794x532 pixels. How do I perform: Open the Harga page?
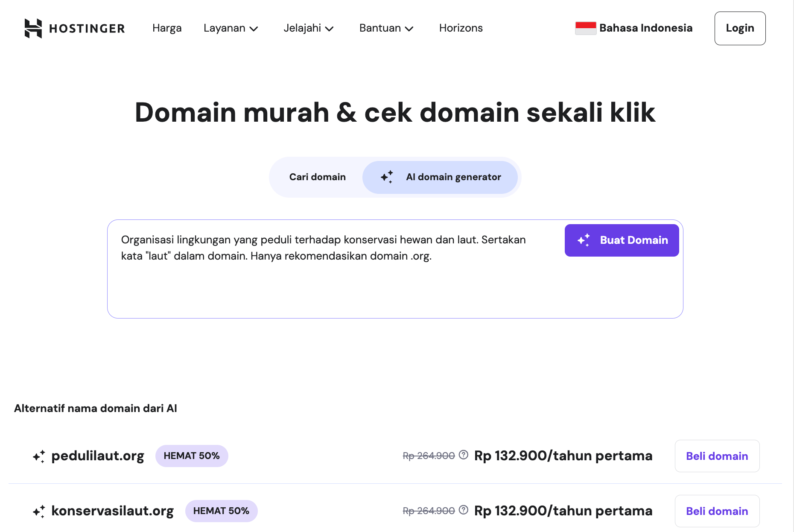click(166, 28)
